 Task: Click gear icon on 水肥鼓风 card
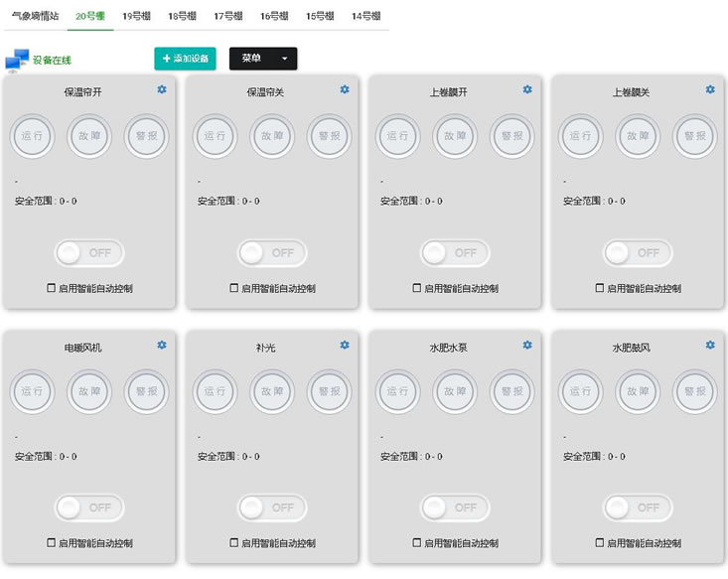[x=710, y=345]
